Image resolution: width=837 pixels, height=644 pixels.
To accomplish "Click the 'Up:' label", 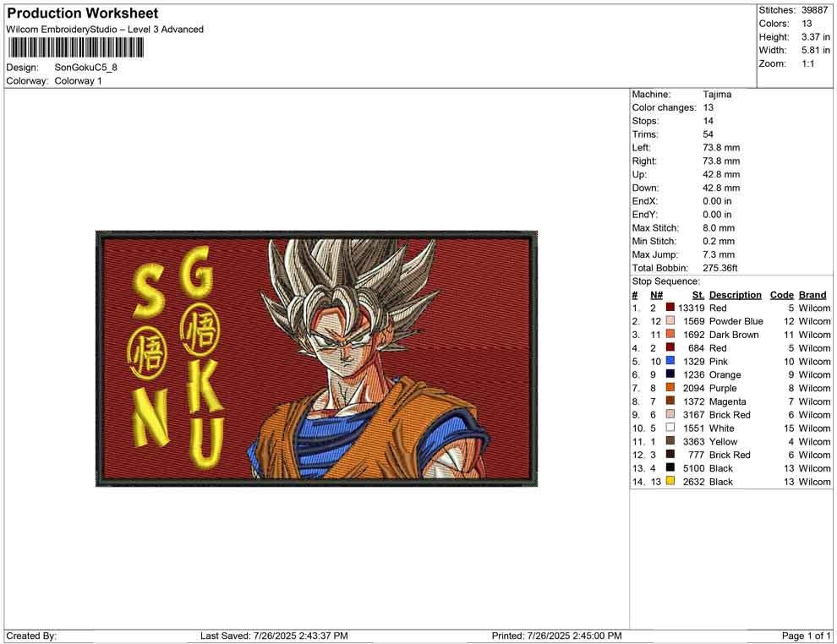I will 639,174.
